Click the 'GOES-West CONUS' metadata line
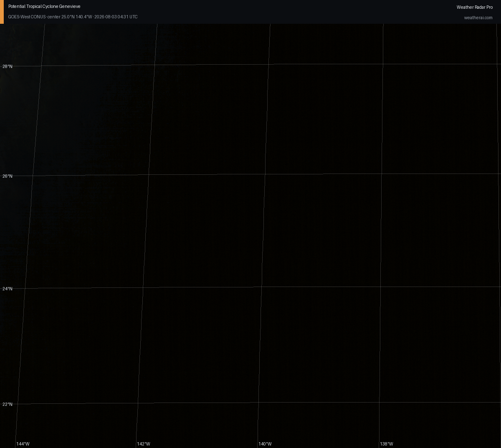The width and height of the screenshot is (501, 448). click(x=73, y=17)
